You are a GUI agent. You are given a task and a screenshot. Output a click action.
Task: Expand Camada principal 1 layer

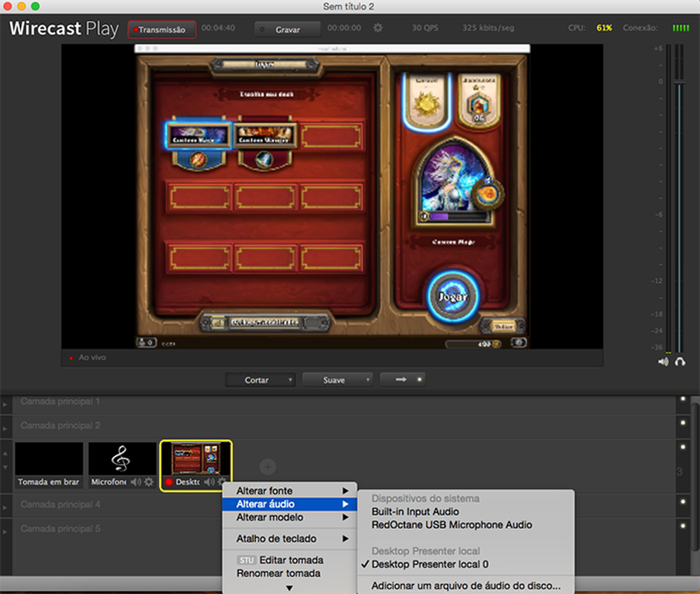click(x=5, y=404)
